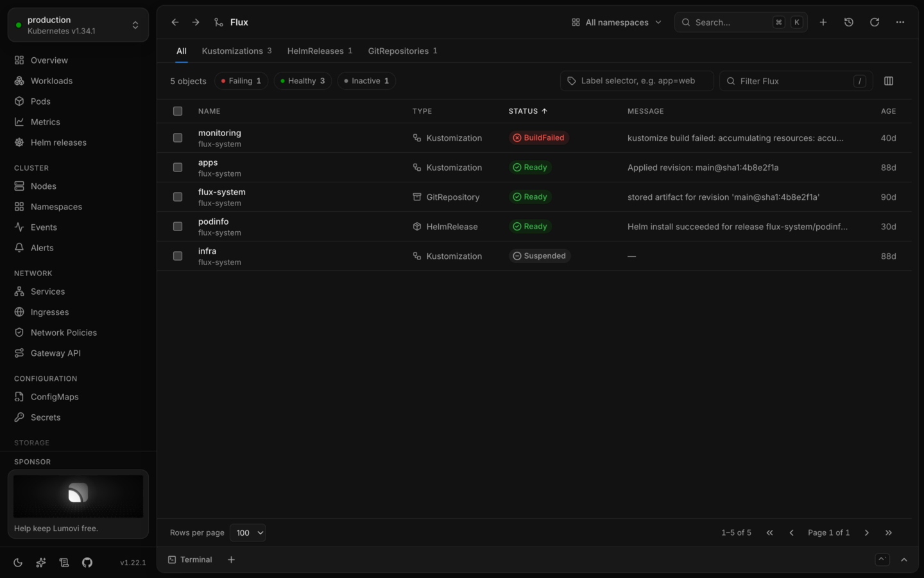Open the column visibility settings icon
924x578 pixels.
889,81
